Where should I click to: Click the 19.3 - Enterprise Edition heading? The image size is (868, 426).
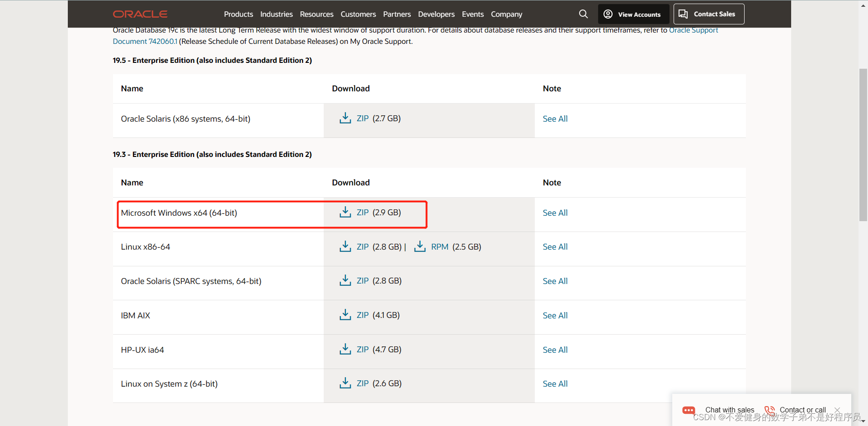coord(212,154)
